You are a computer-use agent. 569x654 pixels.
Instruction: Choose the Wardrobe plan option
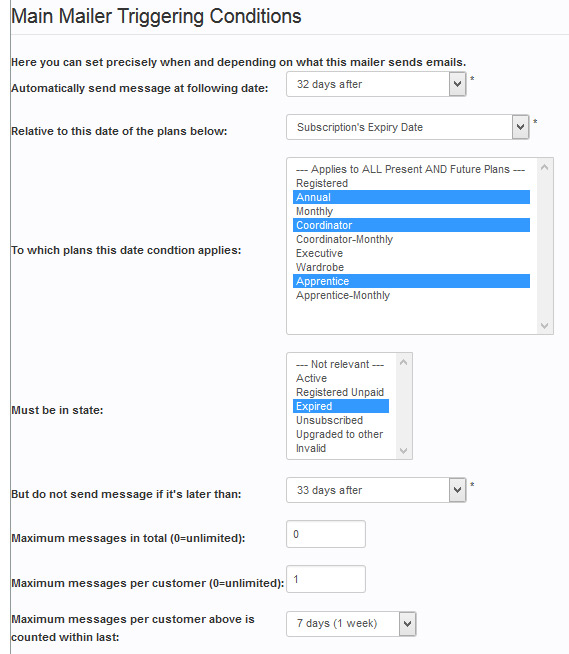click(x=411, y=267)
